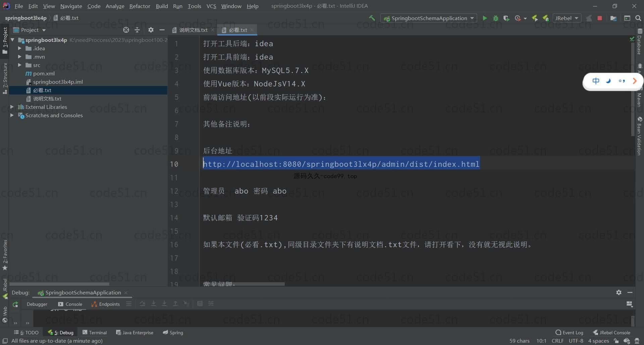Click the UTF-8 encoding status

pos(576,341)
